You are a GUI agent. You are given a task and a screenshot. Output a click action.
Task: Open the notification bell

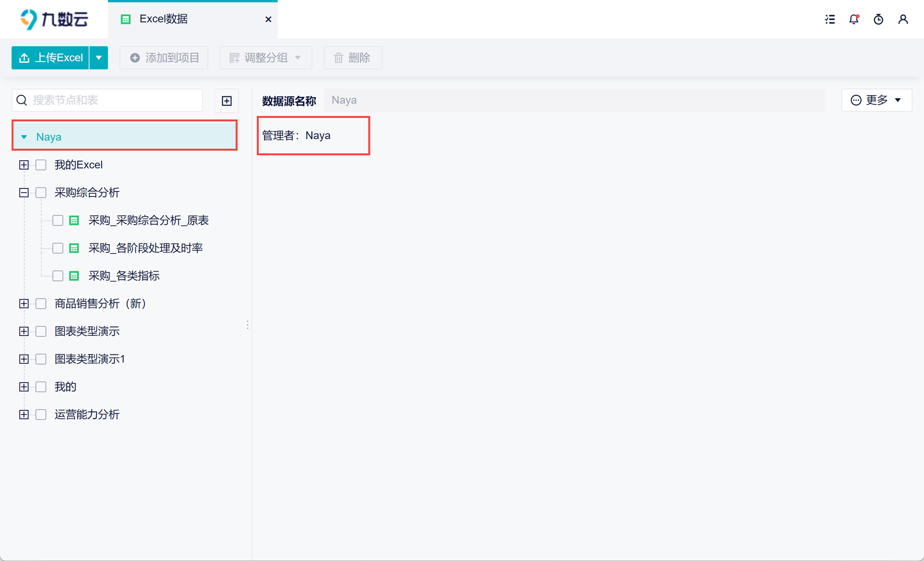(854, 19)
